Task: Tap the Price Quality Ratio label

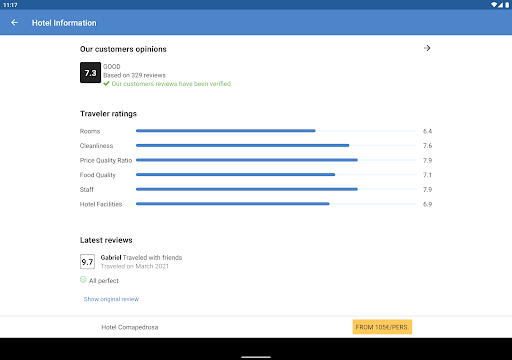Action: 106,160
